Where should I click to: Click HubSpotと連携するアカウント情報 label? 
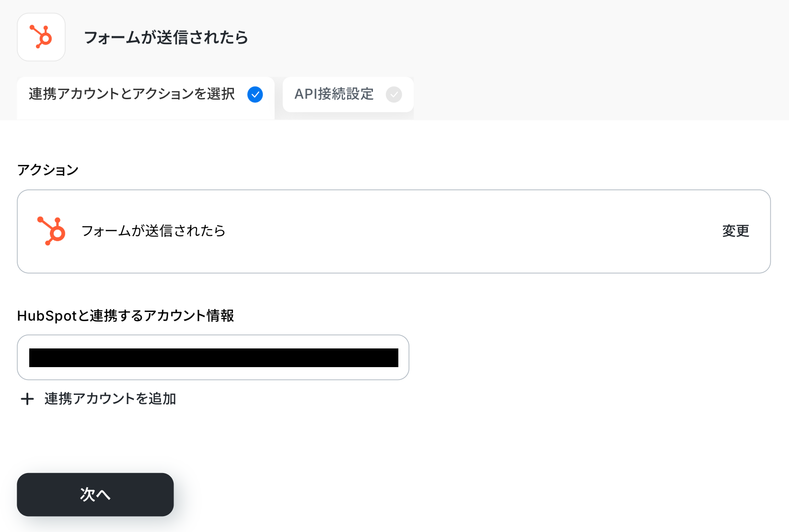point(126,316)
